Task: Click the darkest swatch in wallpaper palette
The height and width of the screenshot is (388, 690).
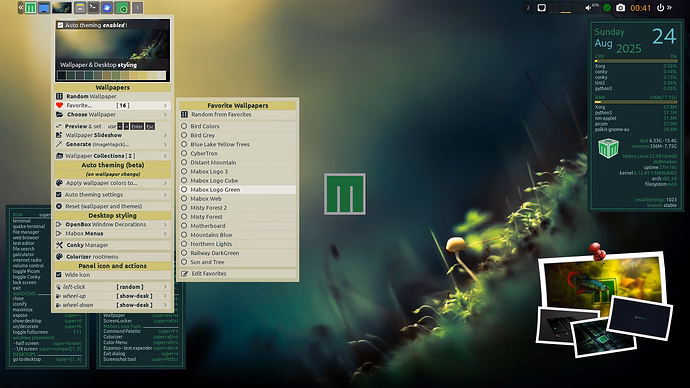Action: pos(62,75)
